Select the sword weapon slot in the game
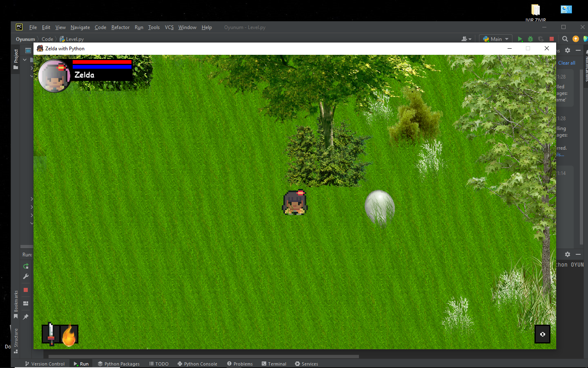The width and height of the screenshot is (588, 368). tap(51, 334)
